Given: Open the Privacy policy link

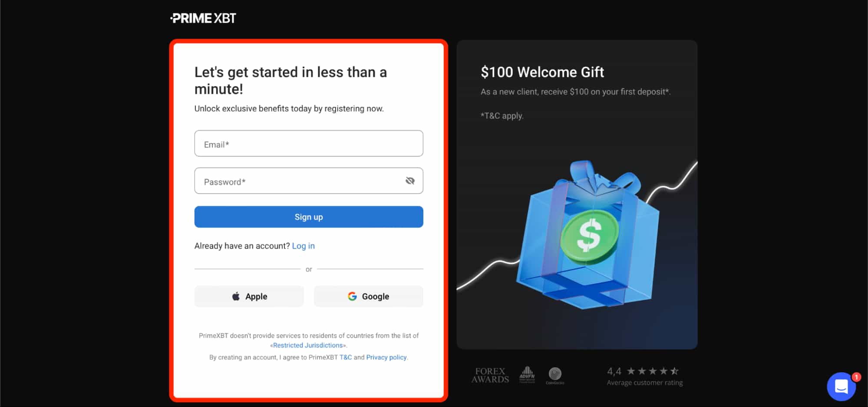Looking at the screenshot, I should point(386,358).
